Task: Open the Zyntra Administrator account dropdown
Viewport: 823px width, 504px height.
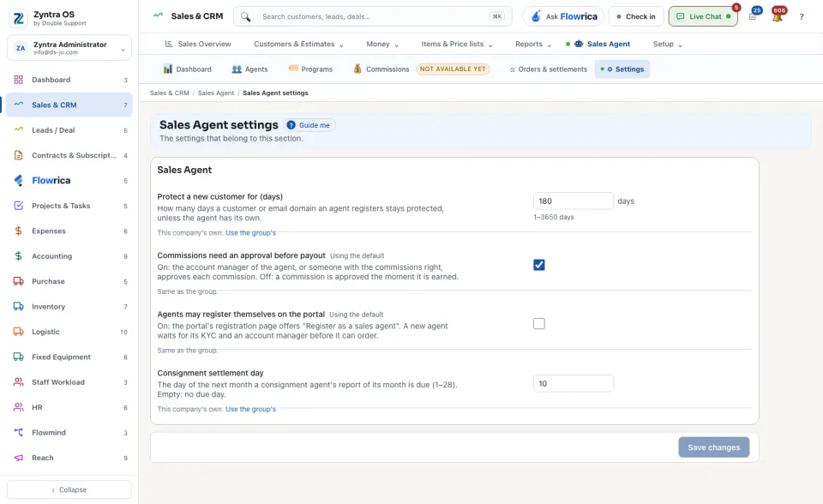Action: [69, 48]
